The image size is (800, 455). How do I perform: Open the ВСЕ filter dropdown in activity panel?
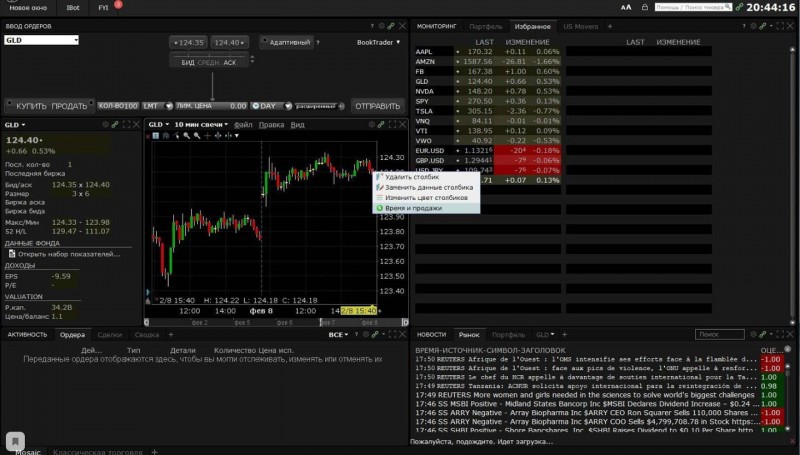pos(338,335)
